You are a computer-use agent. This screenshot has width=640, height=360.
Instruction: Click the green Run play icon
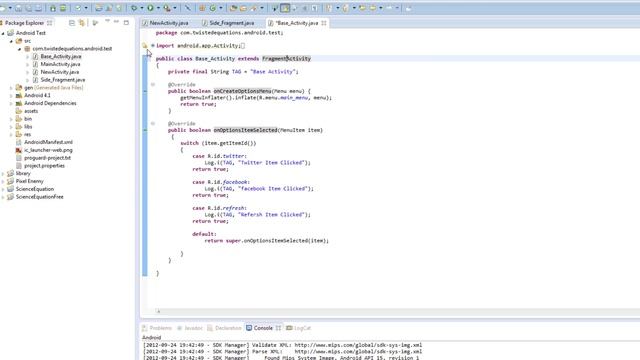150,8
